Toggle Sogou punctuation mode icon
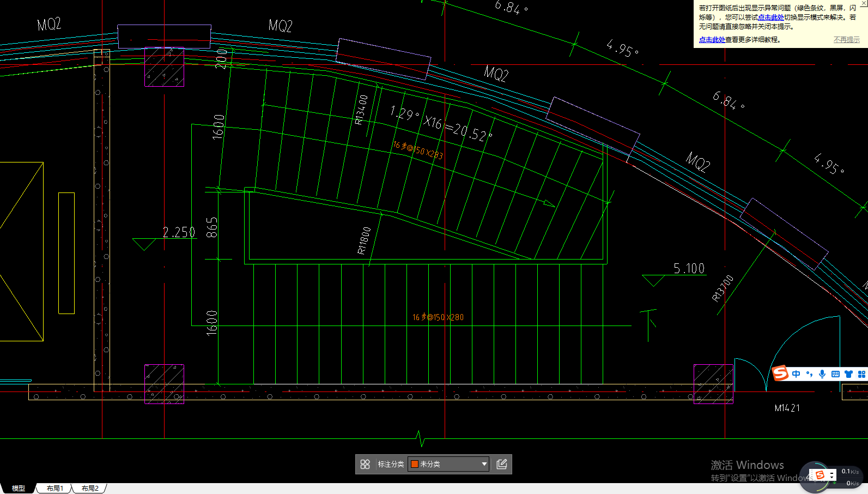The image size is (868, 494). click(x=809, y=374)
